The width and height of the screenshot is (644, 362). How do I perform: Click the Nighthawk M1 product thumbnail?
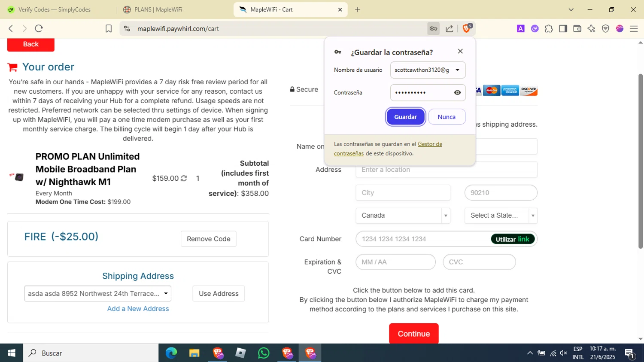click(x=17, y=177)
